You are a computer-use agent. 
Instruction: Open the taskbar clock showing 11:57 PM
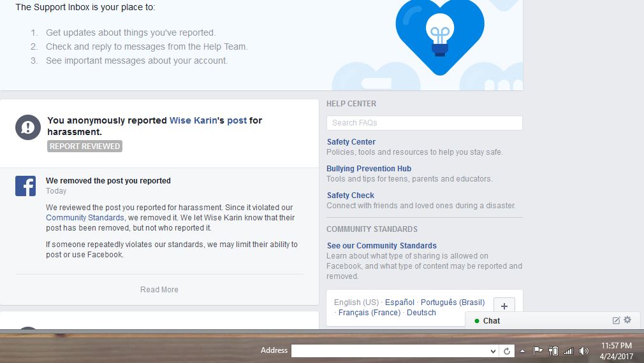click(x=617, y=351)
